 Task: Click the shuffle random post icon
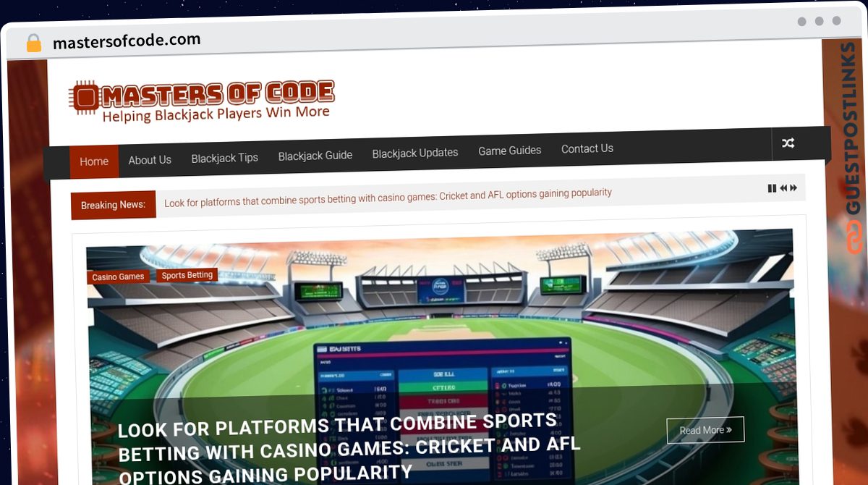(788, 143)
